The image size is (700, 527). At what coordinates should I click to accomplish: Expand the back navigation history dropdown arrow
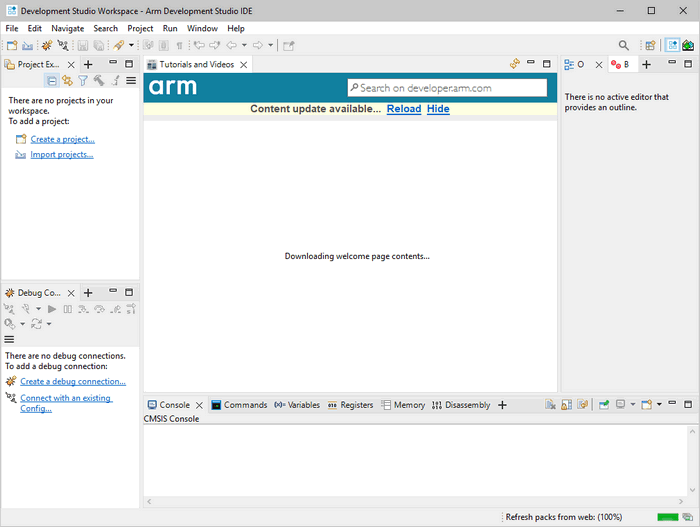tap(244, 45)
